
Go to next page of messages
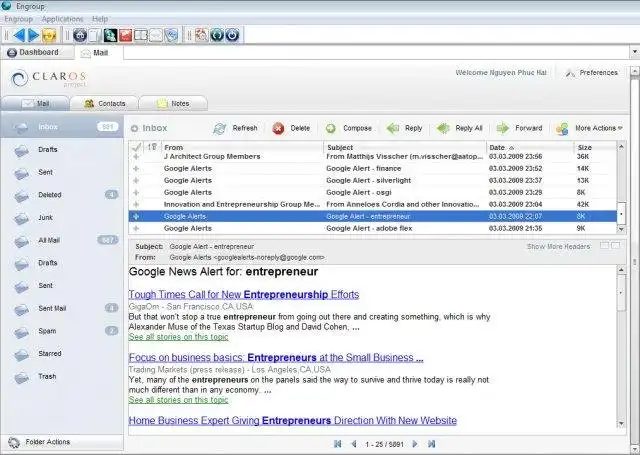(x=415, y=444)
